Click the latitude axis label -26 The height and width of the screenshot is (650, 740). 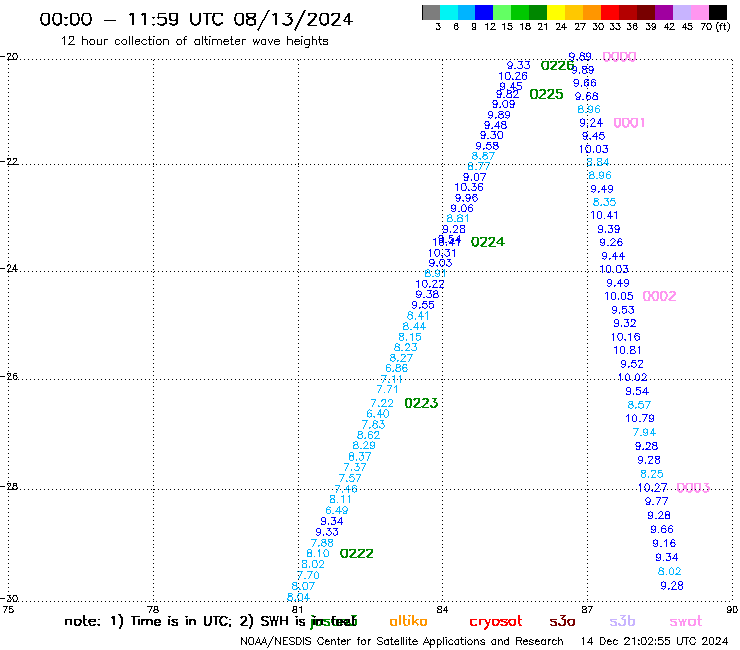click(9, 377)
